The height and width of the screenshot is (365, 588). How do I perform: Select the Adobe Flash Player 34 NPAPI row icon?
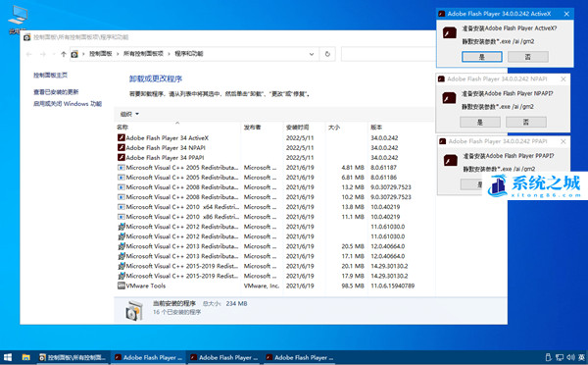pos(122,147)
